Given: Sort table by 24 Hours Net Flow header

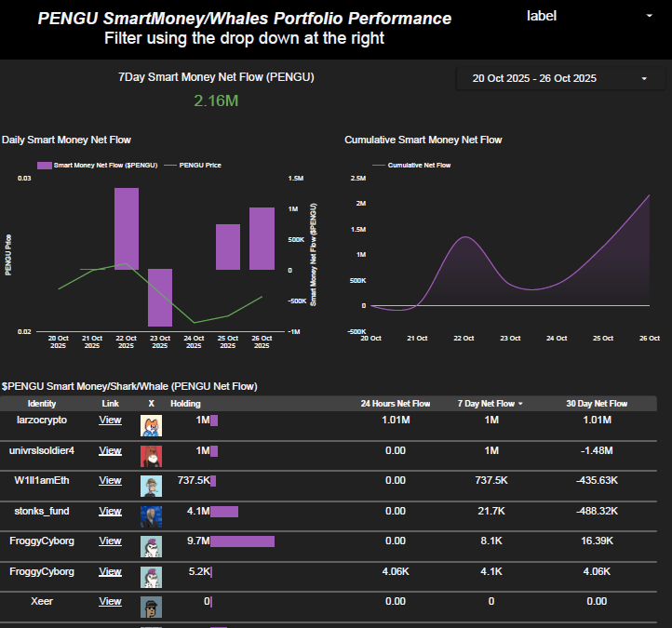Looking at the screenshot, I should 395,404.
